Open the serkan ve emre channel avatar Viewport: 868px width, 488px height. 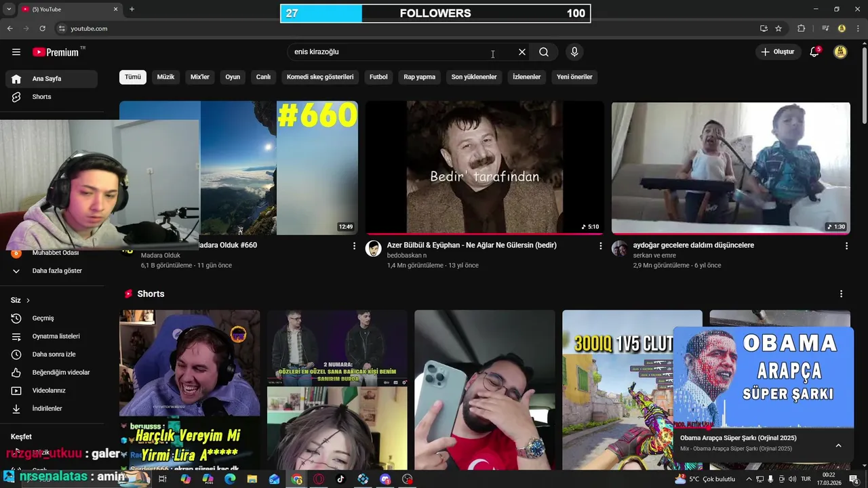(x=619, y=249)
